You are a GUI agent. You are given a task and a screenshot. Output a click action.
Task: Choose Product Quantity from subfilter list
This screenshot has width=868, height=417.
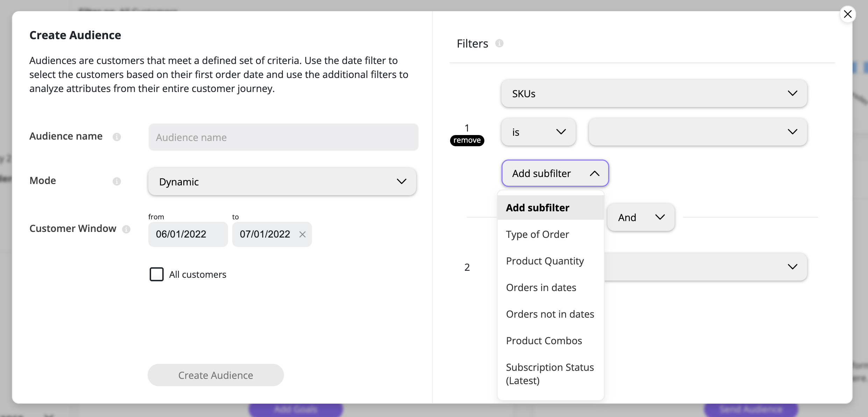tap(545, 261)
